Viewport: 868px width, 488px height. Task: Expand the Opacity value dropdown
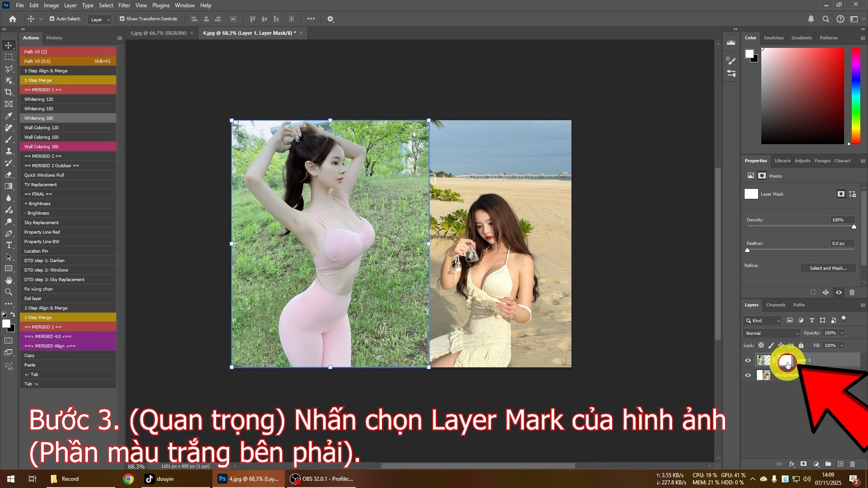tap(843, 333)
